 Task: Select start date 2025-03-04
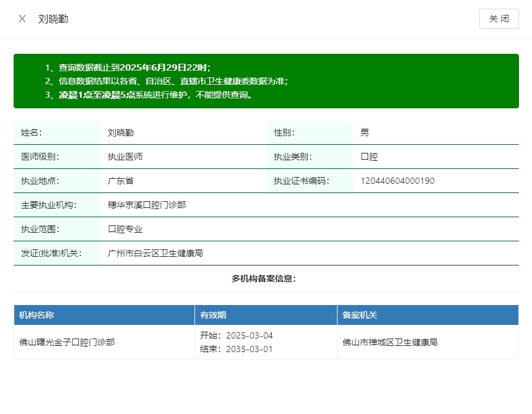pos(250,335)
